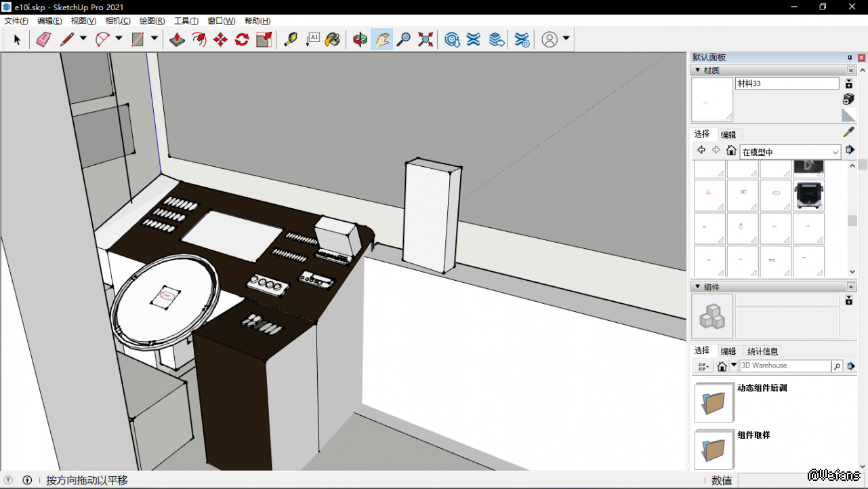Viewport: 868px width, 489px height.
Task: Open the 相机(C) menu
Action: tap(118, 21)
